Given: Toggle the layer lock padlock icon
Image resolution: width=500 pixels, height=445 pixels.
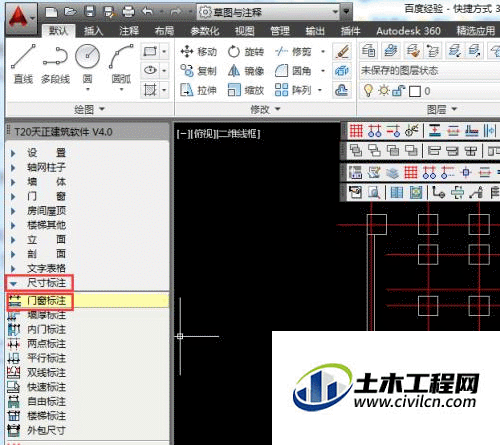Looking at the screenshot, I should (x=399, y=91).
